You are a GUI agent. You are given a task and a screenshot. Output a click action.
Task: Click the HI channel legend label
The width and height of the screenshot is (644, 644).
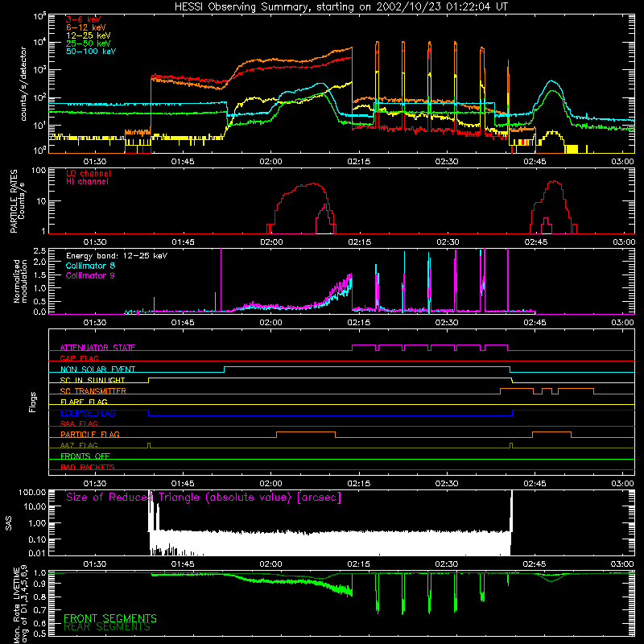[x=87, y=182]
